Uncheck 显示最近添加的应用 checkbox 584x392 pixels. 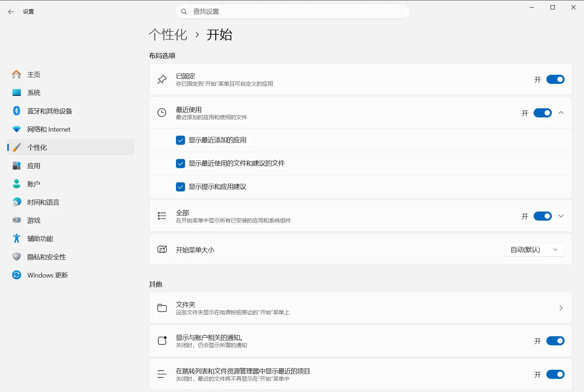coord(180,140)
